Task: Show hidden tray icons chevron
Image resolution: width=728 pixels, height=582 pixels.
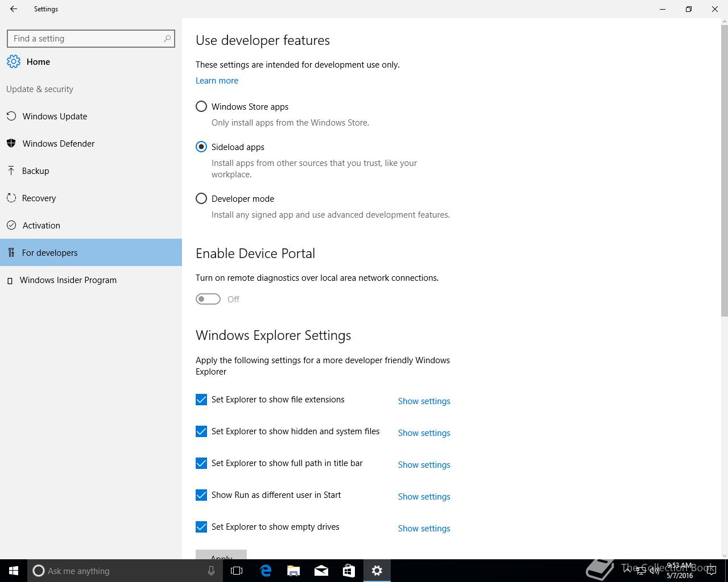Action: click(x=627, y=571)
